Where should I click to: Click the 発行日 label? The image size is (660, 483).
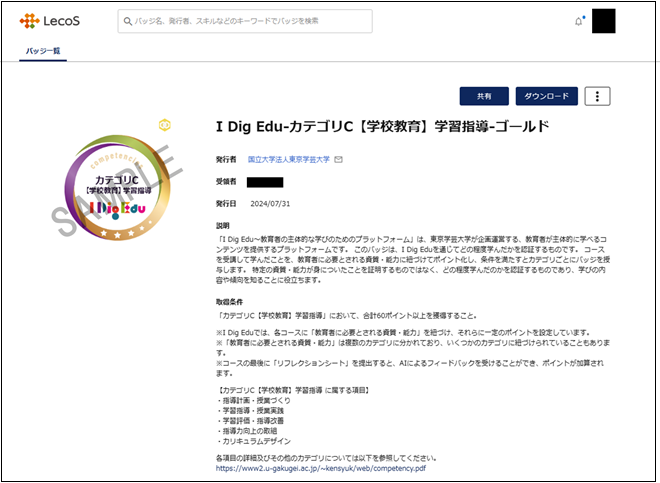coord(226,204)
